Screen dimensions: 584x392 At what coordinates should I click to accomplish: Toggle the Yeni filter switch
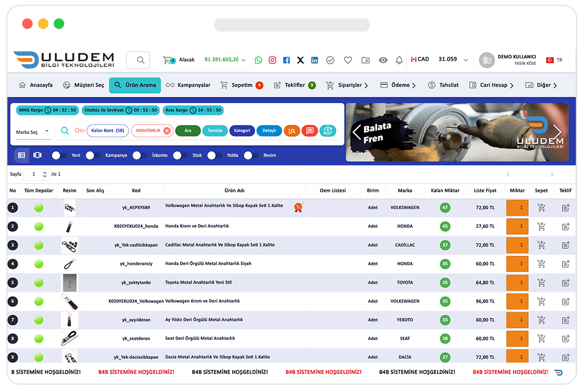click(59, 155)
